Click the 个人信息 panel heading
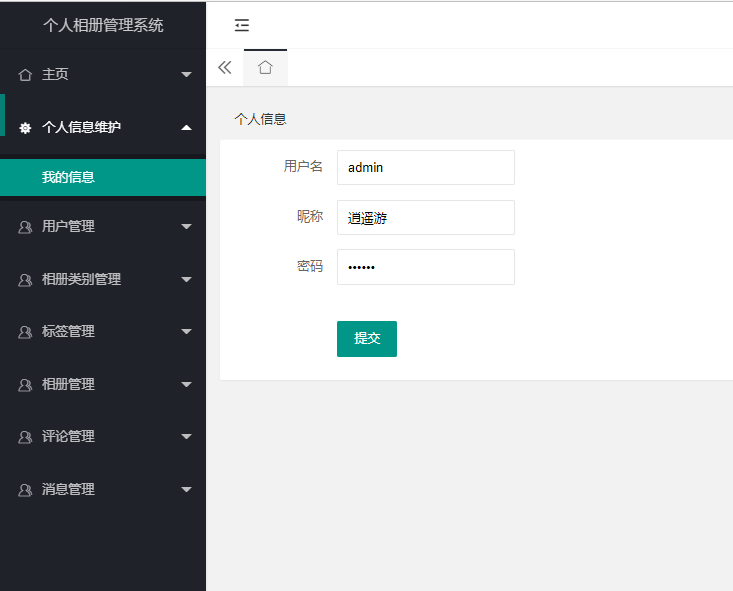733x591 pixels. coord(260,119)
